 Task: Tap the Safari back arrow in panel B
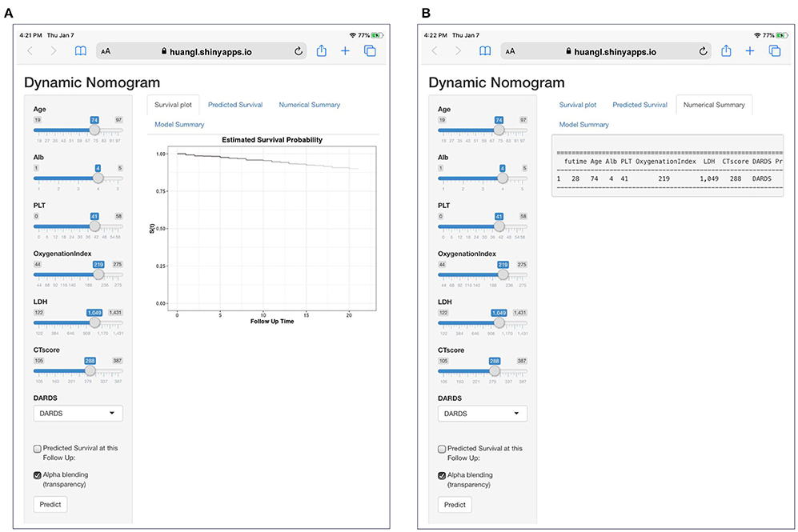[x=434, y=51]
